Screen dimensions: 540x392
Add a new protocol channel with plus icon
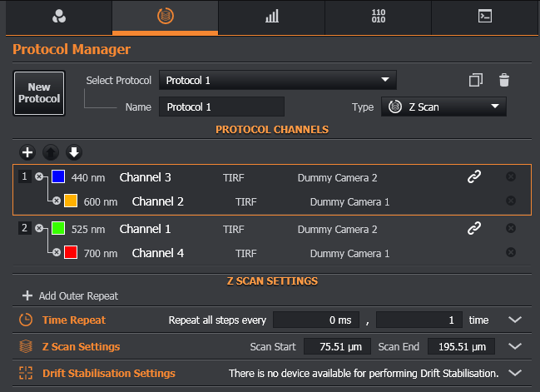(x=27, y=152)
